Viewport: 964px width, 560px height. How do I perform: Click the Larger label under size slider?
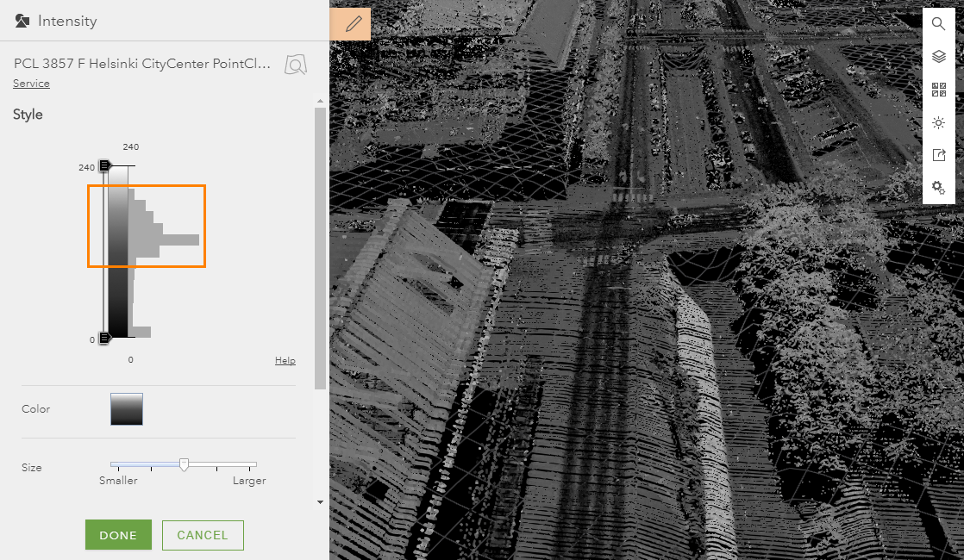pos(249,481)
